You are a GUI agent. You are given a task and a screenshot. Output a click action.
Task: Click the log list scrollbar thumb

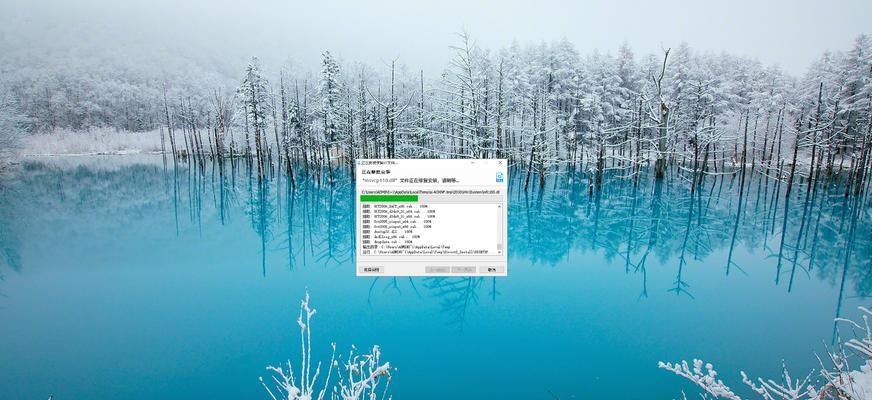pos(499,246)
